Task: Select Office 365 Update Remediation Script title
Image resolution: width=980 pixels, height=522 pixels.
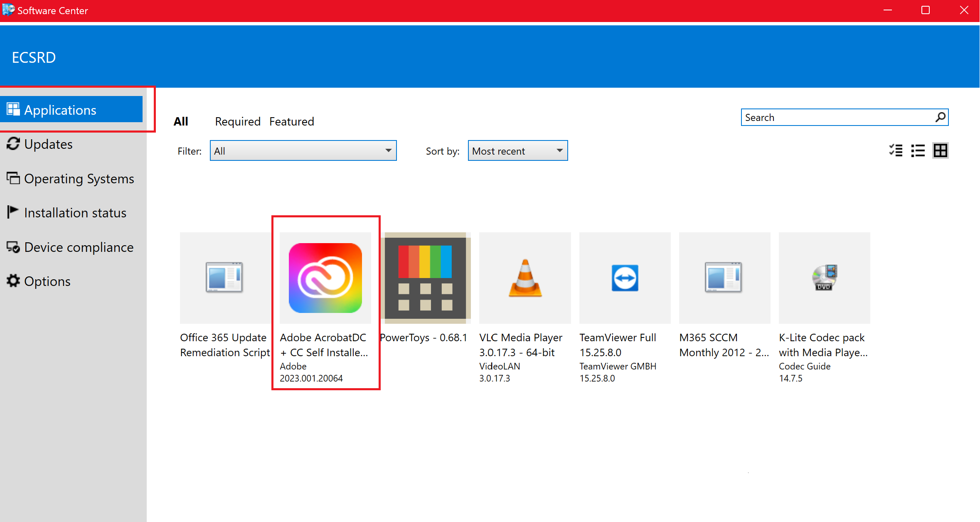Action: click(x=225, y=345)
